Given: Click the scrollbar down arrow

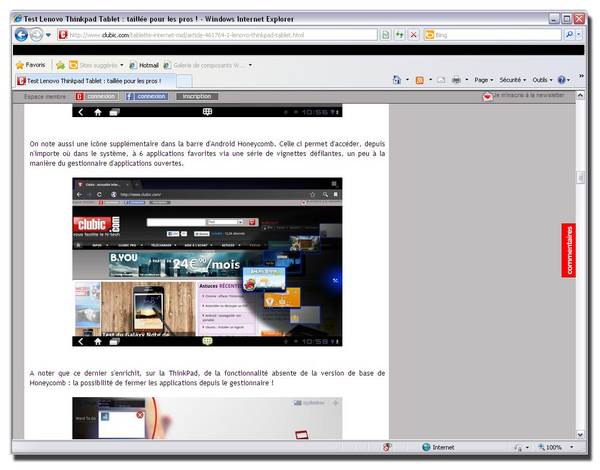Looking at the screenshot, I should [x=580, y=434].
